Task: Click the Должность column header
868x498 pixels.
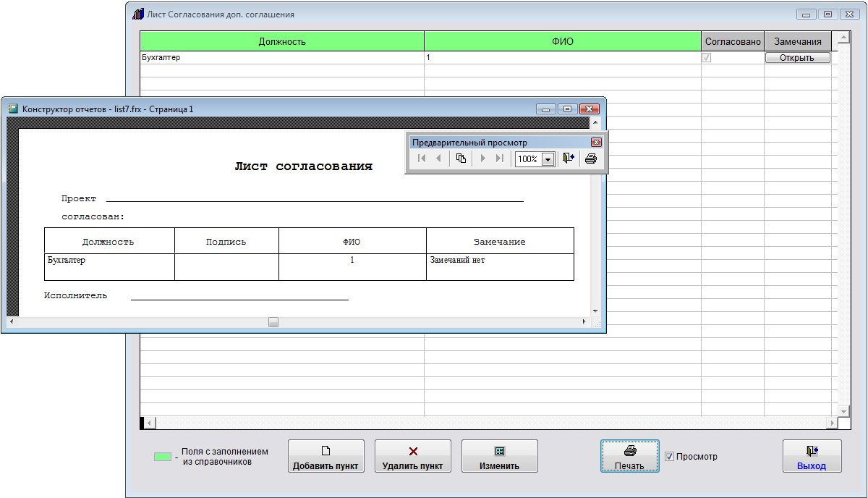Action: 282,41
